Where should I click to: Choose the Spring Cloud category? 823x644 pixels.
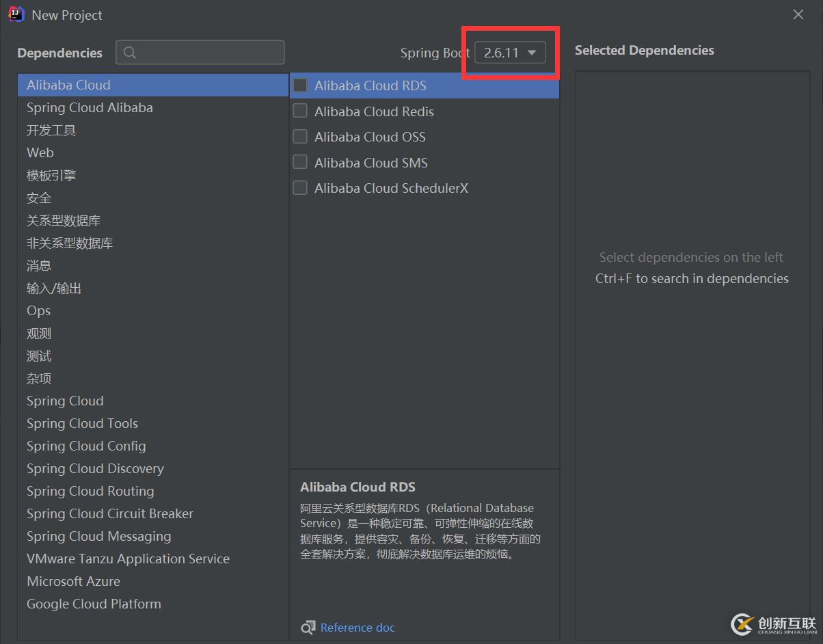153,401
